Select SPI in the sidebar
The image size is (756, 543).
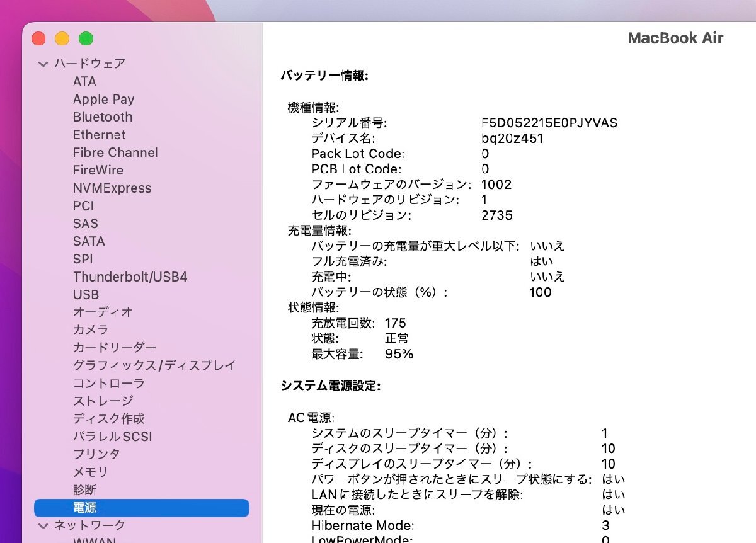83,259
